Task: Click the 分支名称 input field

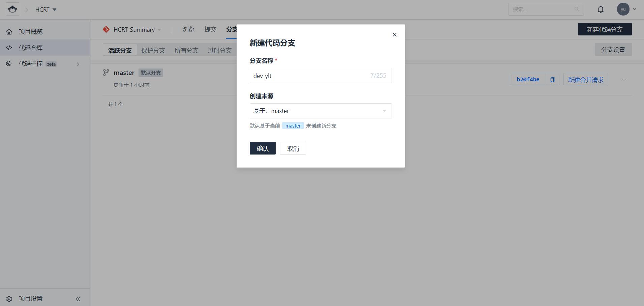Action: tap(320, 75)
